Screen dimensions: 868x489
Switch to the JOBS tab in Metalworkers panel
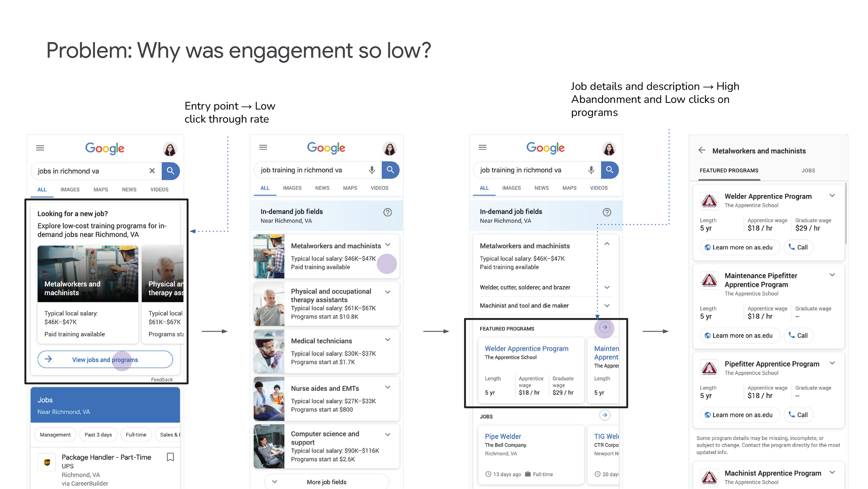point(808,171)
